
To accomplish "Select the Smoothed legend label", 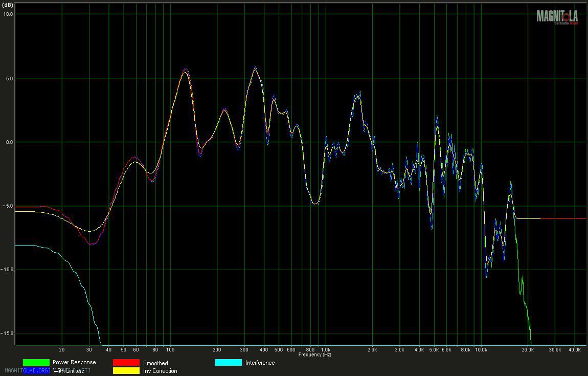I will click(155, 363).
